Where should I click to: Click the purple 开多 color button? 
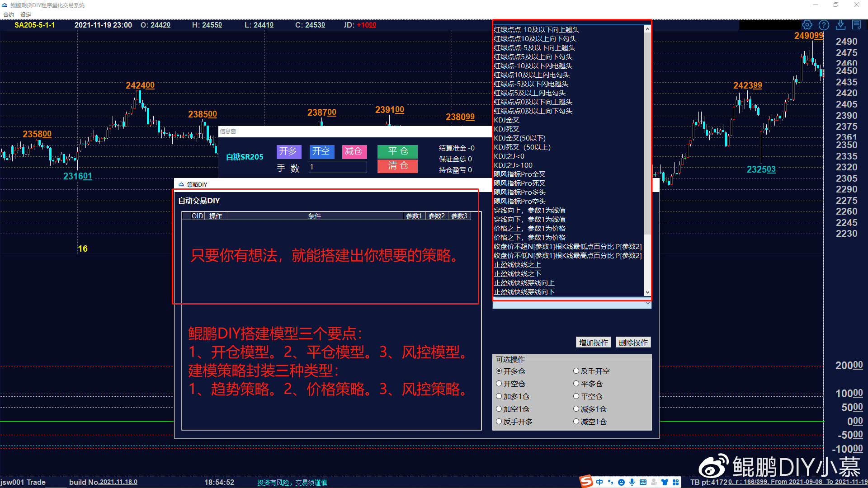(288, 151)
